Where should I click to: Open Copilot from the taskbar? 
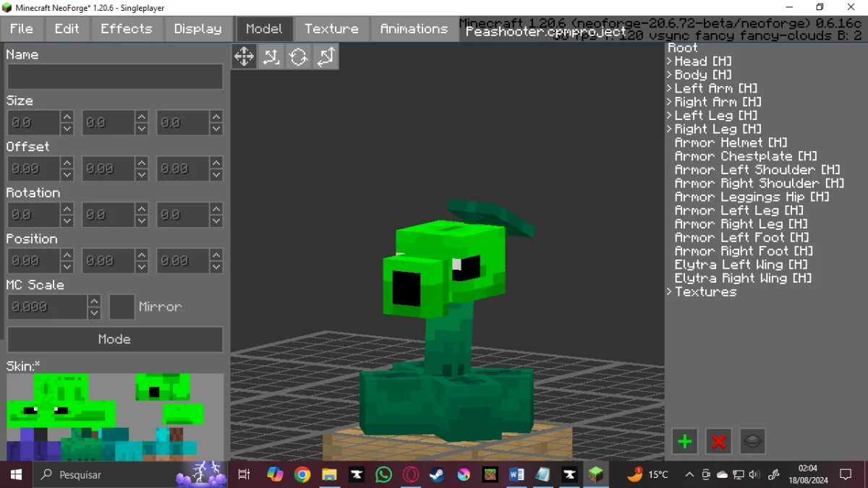click(x=275, y=474)
